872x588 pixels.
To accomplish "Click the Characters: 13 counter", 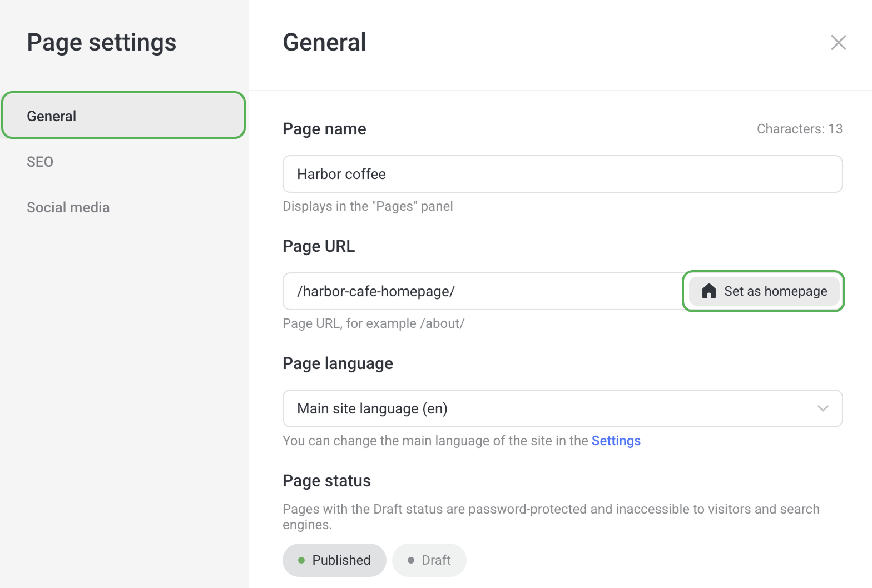I will click(x=799, y=129).
